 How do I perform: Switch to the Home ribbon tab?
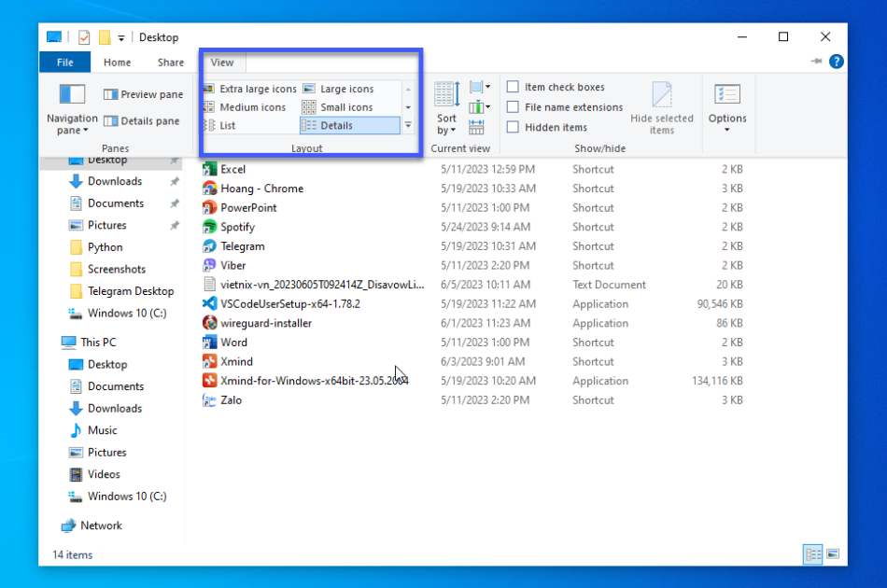(117, 62)
